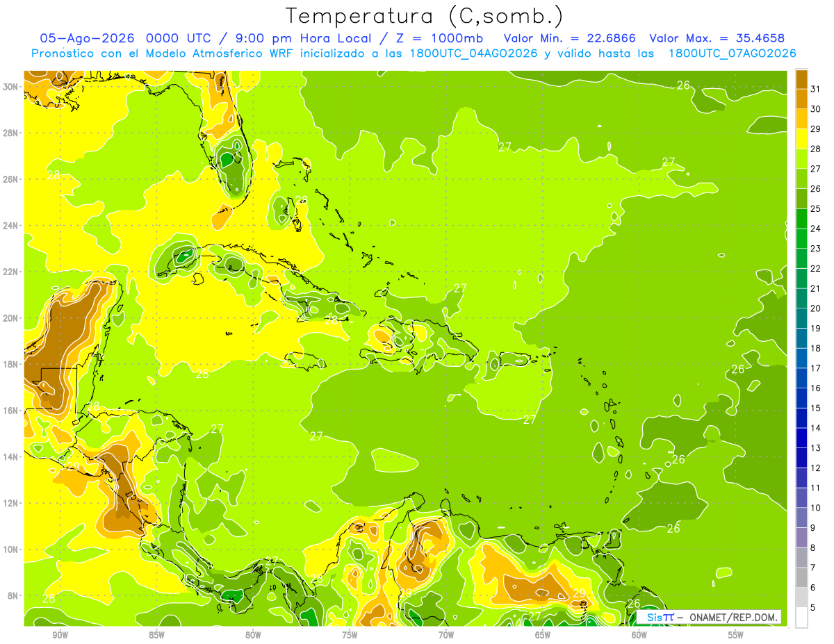
Task: Click the 75W longitude axis label
Action: (350, 635)
